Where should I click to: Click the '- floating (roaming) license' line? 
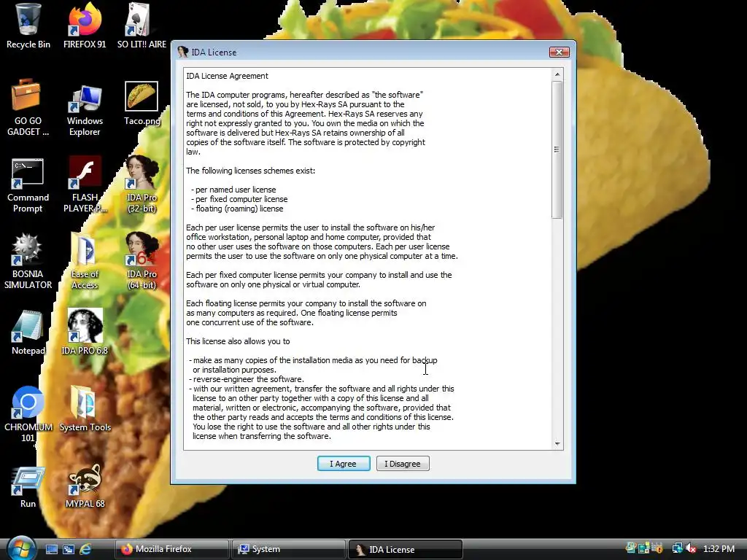point(237,209)
